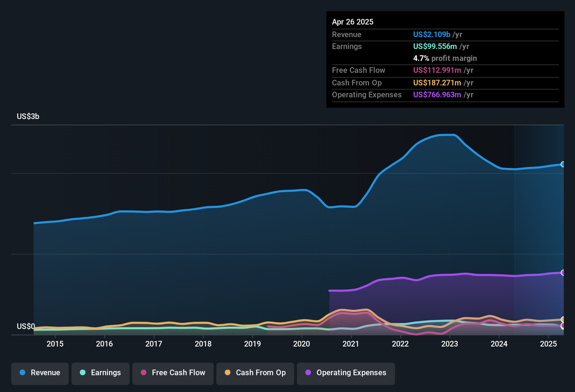The width and height of the screenshot is (575, 392).
Task: Click the purple Operating Expenses dot icon
Action: [308, 373]
